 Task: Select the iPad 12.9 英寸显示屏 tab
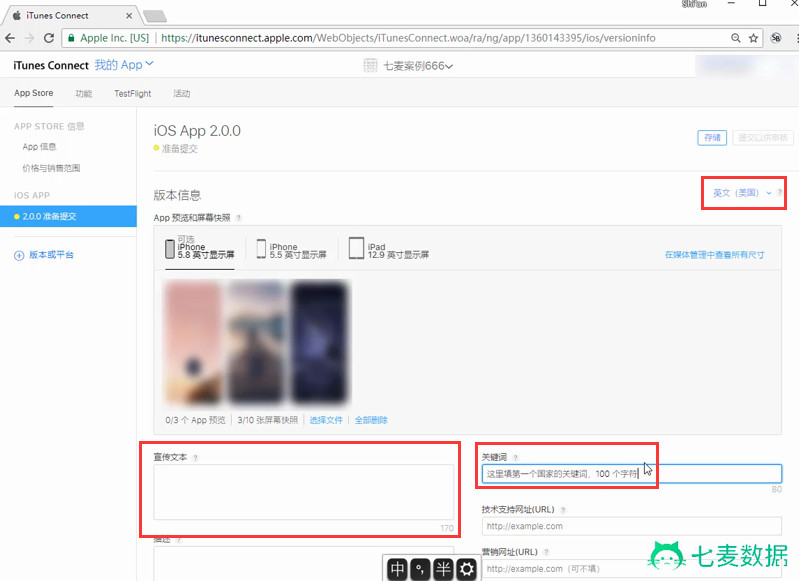tap(389, 249)
